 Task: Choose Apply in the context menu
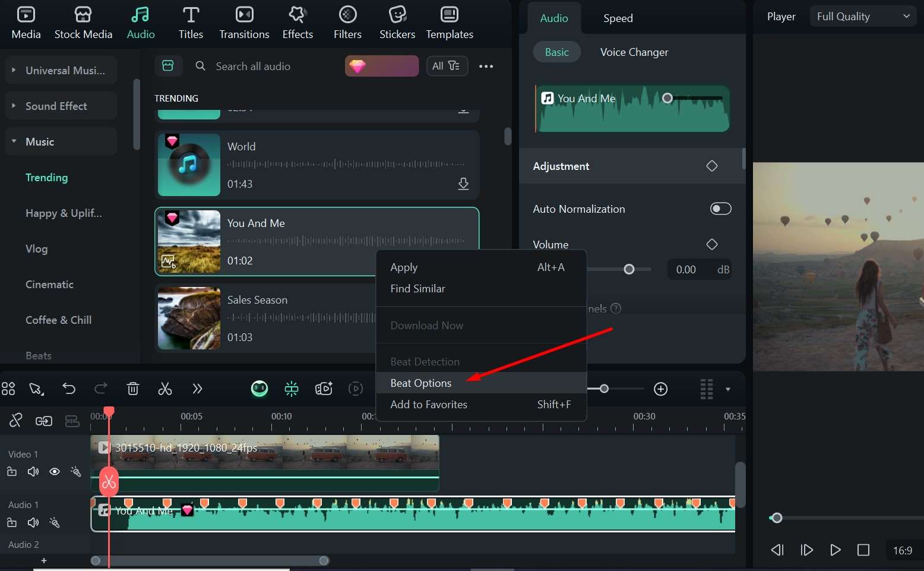pyautogui.click(x=481, y=267)
